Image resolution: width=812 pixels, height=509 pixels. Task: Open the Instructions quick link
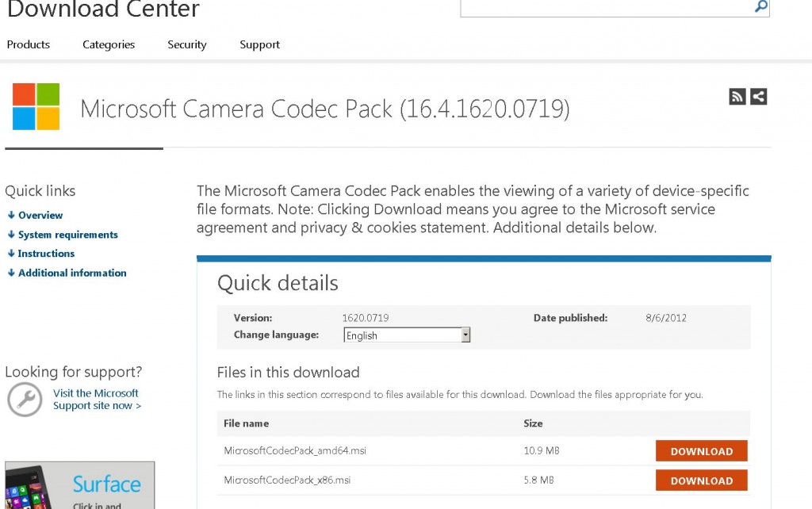[x=46, y=253]
